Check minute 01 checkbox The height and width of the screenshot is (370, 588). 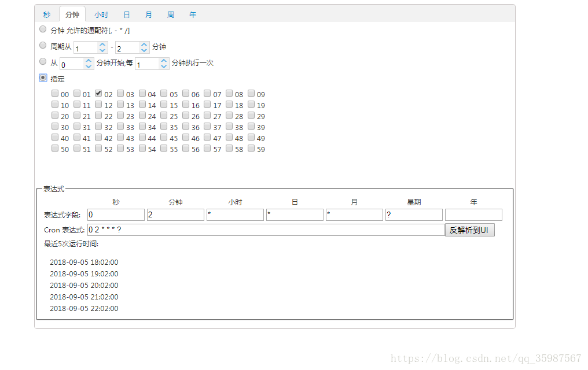tap(77, 93)
